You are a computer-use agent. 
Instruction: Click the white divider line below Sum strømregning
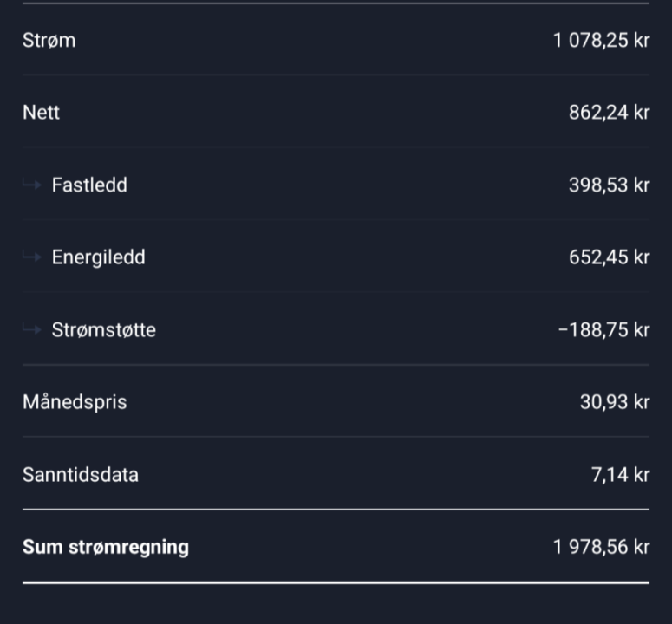pyautogui.click(x=336, y=582)
